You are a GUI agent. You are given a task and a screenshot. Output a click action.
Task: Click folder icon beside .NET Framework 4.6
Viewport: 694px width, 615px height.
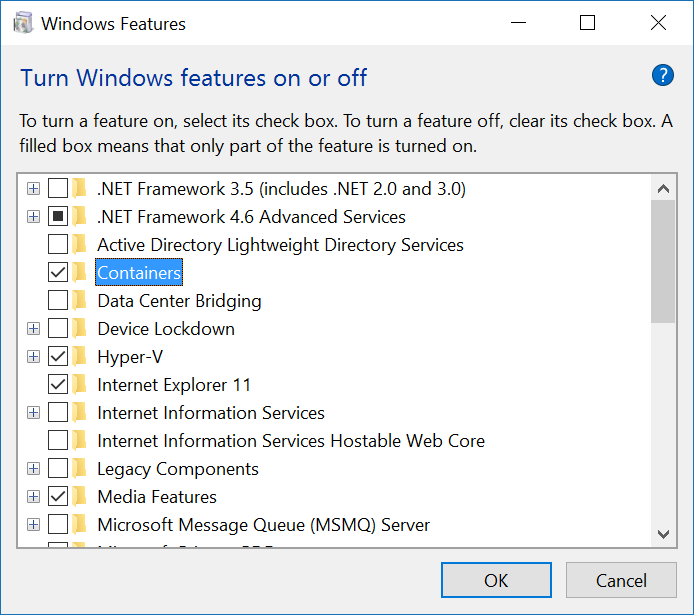coord(79,216)
